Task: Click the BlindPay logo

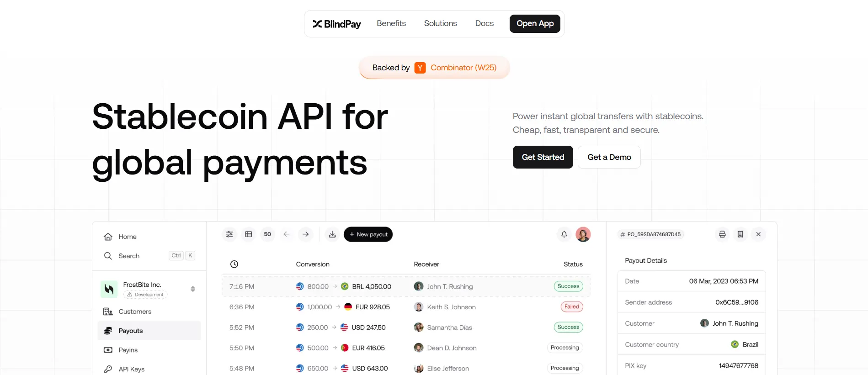Action: tap(337, 24)
